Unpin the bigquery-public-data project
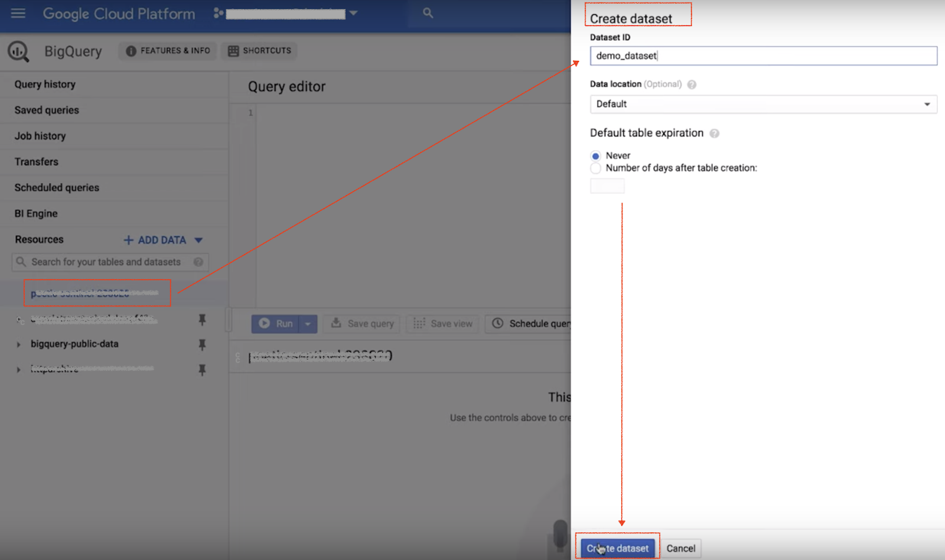Viewport: 945px width, 560px height. 202,344
